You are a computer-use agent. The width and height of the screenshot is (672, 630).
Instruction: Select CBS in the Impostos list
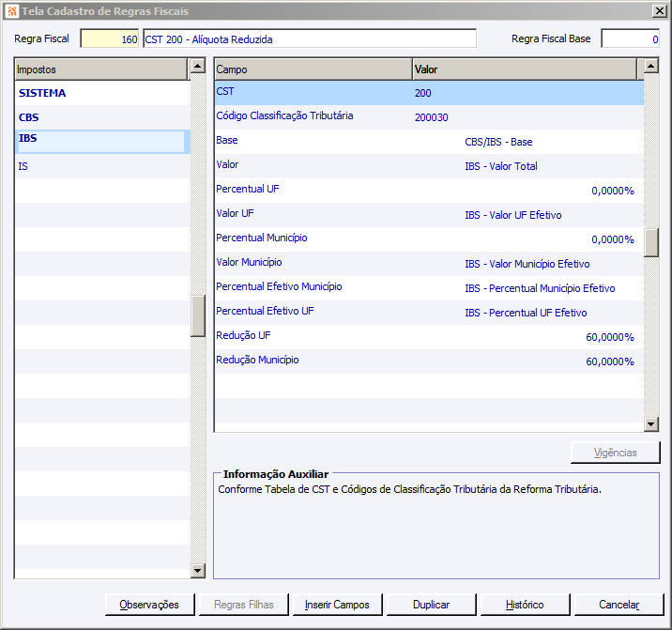click(x=102, y=117)
